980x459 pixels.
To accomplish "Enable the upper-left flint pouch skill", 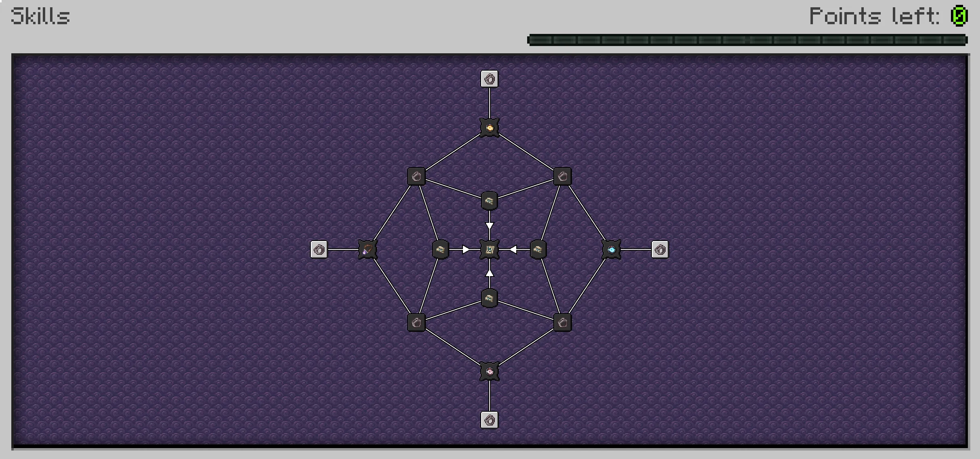I will pyautogui.click(x=417, y=175).
